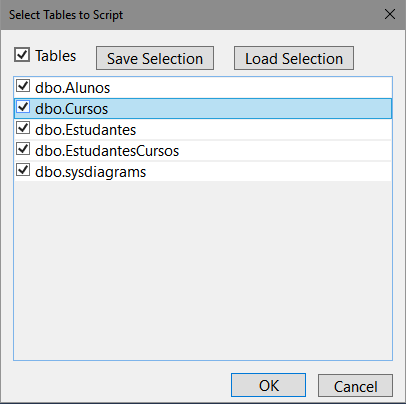The width and height of the screenshot is (408, 404).
Task: Click the Load Selection button
Action: (x=294, y=58)
